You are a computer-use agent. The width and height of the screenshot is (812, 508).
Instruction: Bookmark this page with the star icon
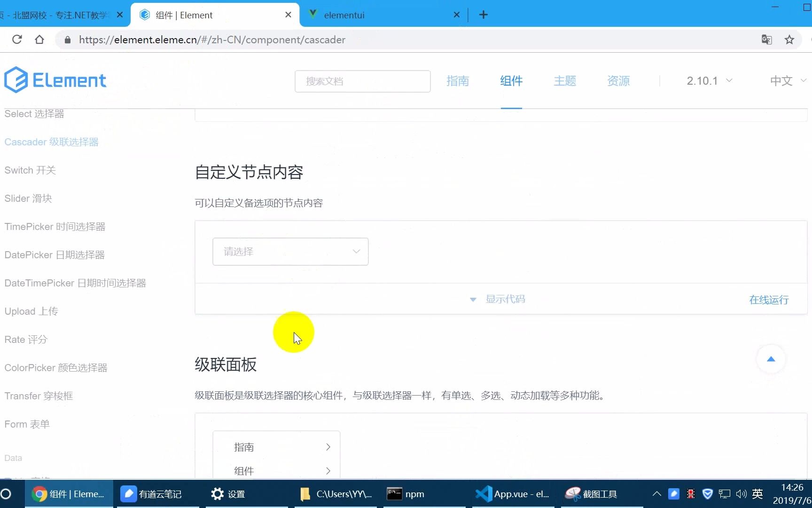coord(789,40)
